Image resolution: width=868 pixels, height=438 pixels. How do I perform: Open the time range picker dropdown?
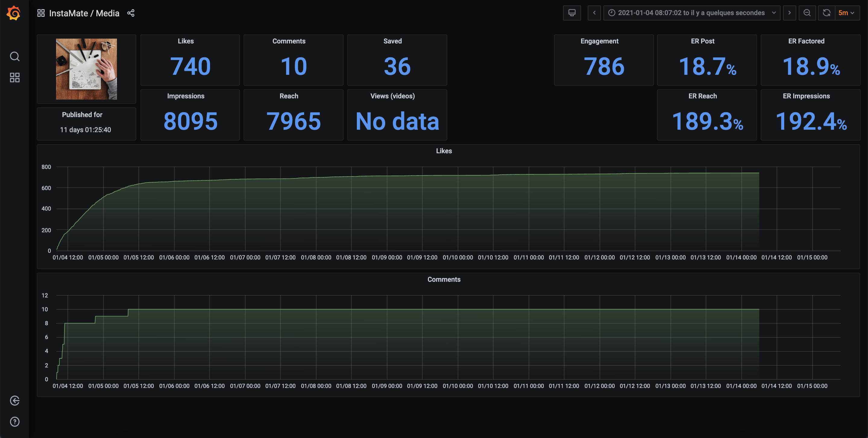(x=691, y=13)
